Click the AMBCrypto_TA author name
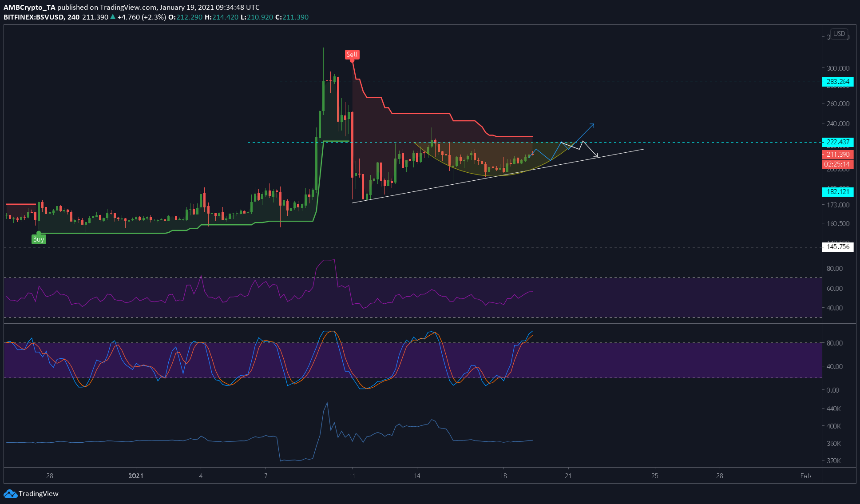This screenshot has height=504, width=860. click(29, 7)
